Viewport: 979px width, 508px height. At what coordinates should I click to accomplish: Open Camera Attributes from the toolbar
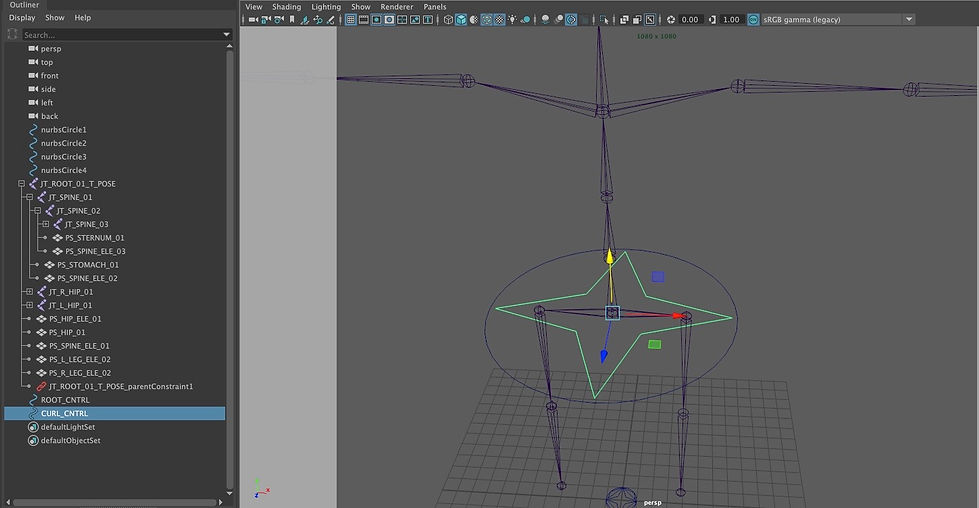[278, 19]
